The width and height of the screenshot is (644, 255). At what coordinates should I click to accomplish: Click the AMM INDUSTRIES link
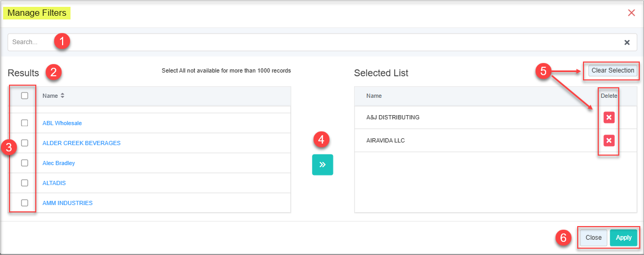67,203
